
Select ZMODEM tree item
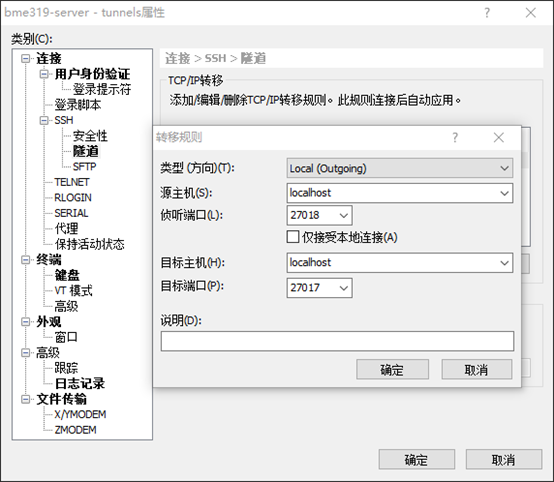coord(75,430)
